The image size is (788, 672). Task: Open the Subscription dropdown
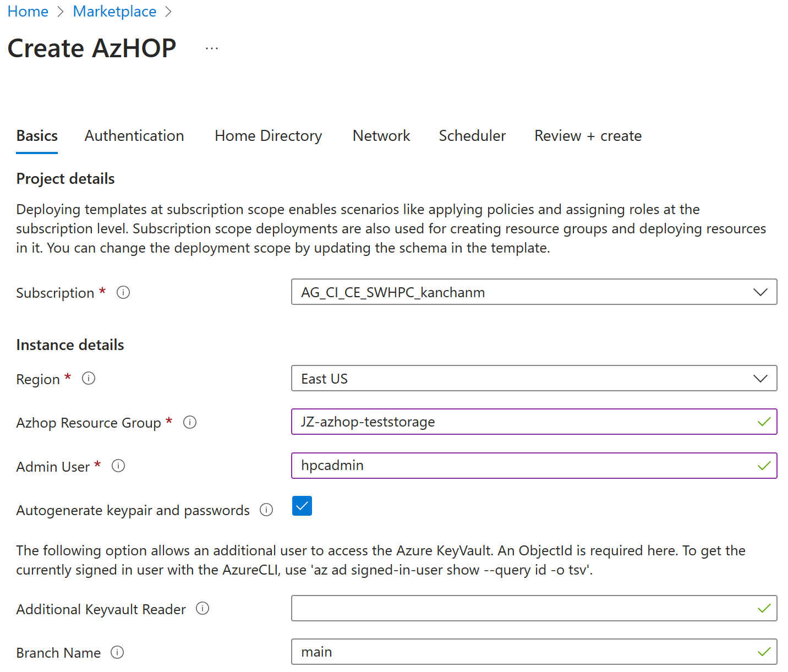[534, 292]
